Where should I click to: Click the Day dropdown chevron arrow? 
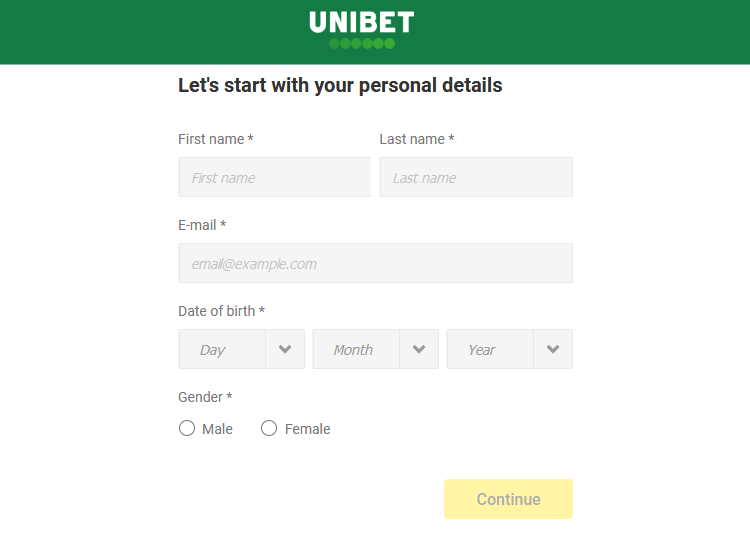pyautogui.click(x=285, y=349)
